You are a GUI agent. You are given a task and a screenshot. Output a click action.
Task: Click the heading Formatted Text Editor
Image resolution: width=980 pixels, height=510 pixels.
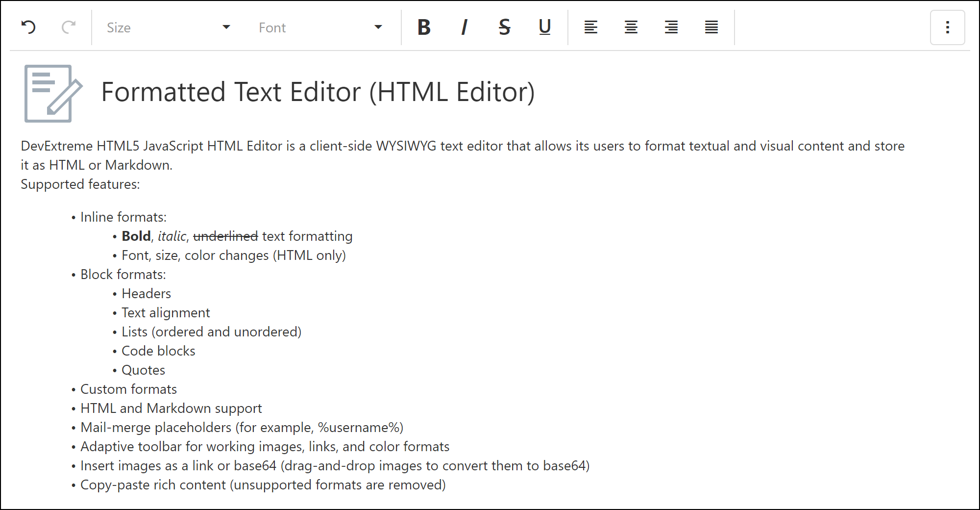(x=318, y=92)
